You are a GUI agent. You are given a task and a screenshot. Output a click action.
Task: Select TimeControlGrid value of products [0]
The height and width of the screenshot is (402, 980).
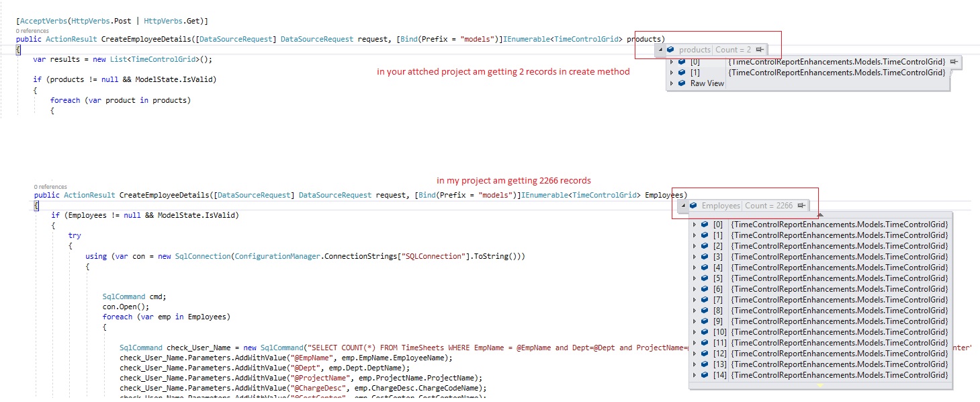coord(837,62)
